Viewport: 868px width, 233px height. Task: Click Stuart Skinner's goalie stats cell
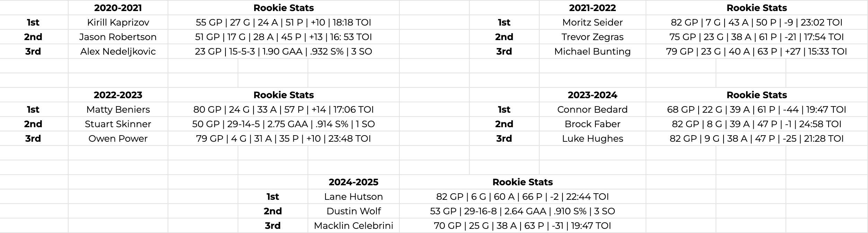pyautogui.click(x=283, y=124)
